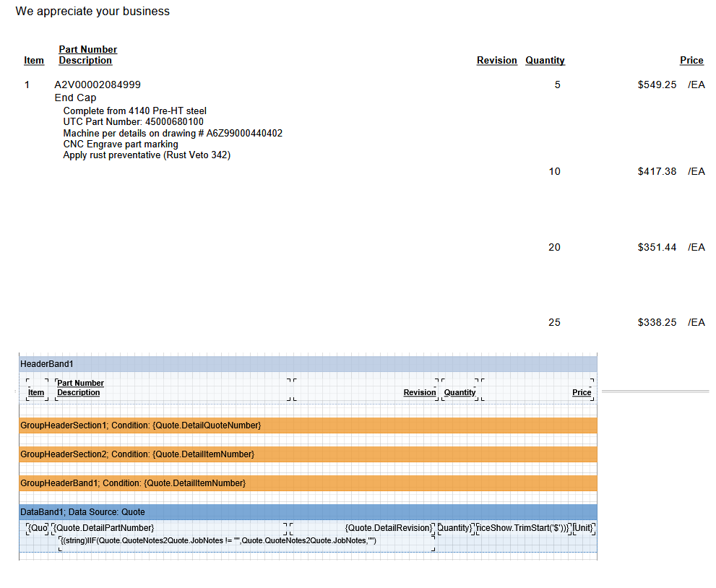This screenshot has height=588, width=716.
Task: Select the HeaderBand1 band header
Action: click(47, 363)
